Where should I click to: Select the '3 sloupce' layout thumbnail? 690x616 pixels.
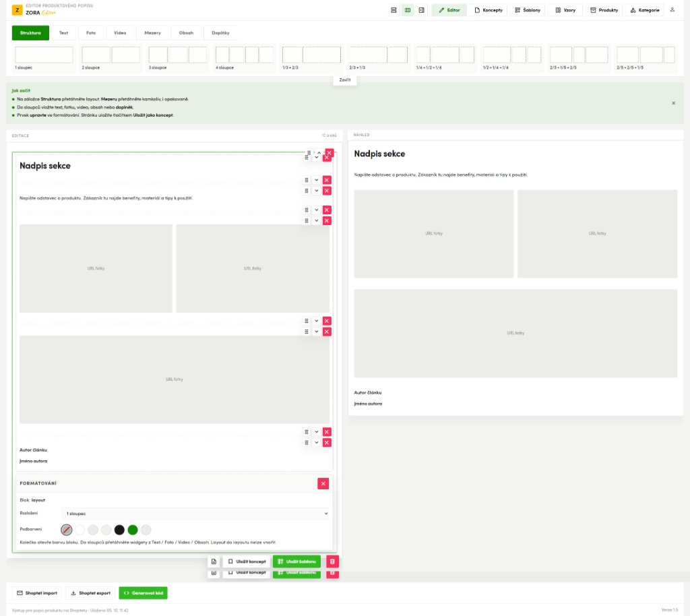(x=178, y=58)
